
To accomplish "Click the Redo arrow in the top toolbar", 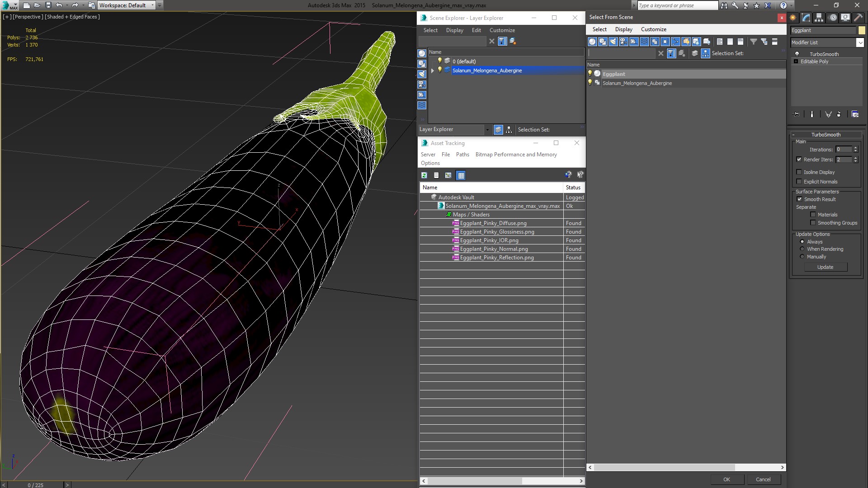I will 75,5.
